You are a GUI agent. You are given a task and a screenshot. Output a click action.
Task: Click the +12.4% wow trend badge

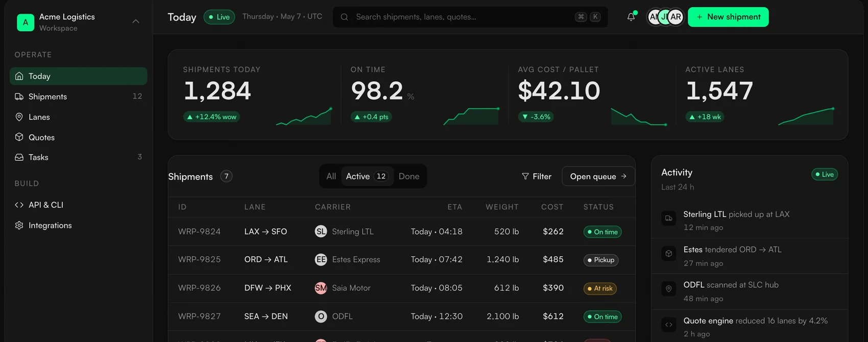(x=211, y=117)
